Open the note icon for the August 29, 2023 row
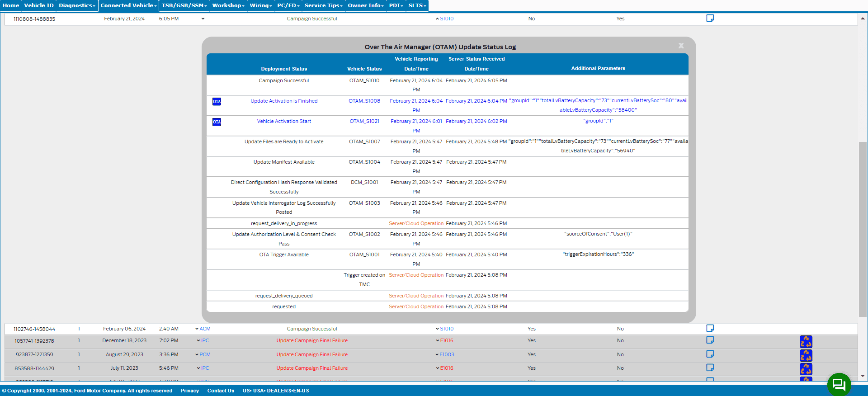This screenshot has width=868, height=396. coord(710,354)
